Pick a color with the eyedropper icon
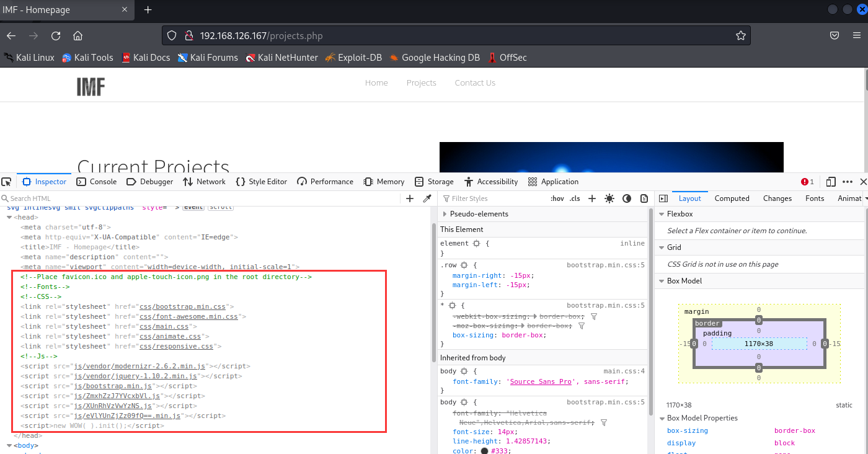The image size is (868, 454). [x=427, y=198]
